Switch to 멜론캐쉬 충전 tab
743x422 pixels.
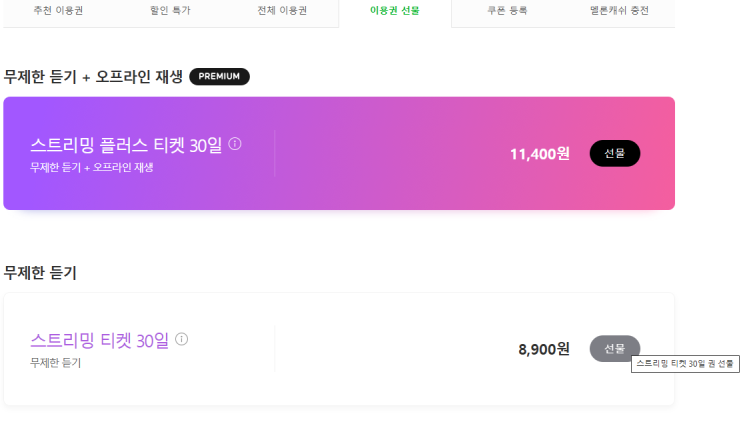click(x=619, y=11)
